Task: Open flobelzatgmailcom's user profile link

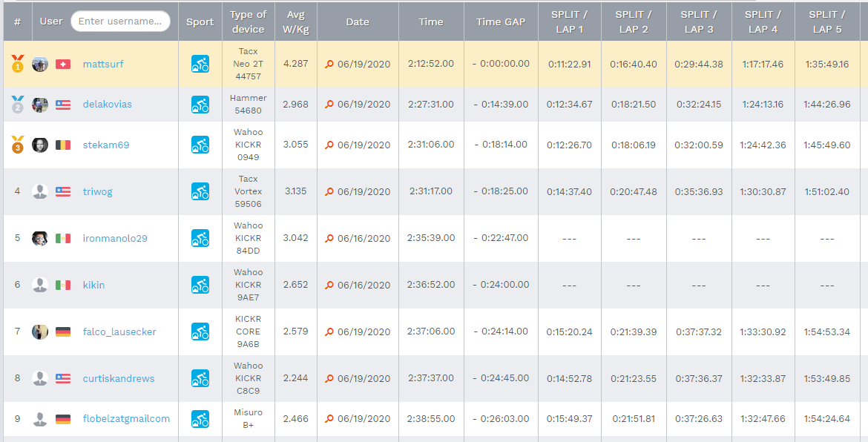Action: pyautogui.click(x=126, y=419)
